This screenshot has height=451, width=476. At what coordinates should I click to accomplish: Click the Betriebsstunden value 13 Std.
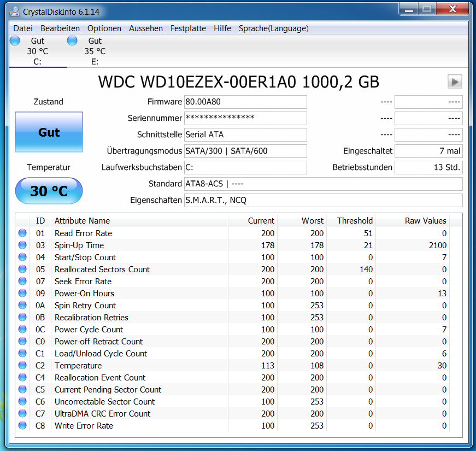pos(428,167)
